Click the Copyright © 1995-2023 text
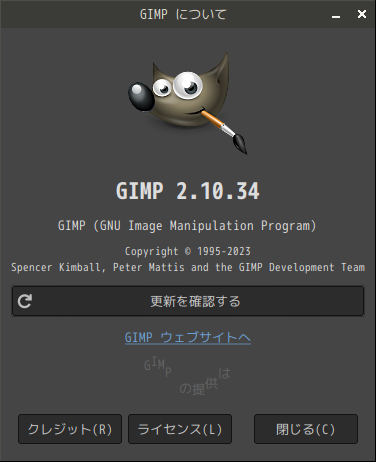 188,251
